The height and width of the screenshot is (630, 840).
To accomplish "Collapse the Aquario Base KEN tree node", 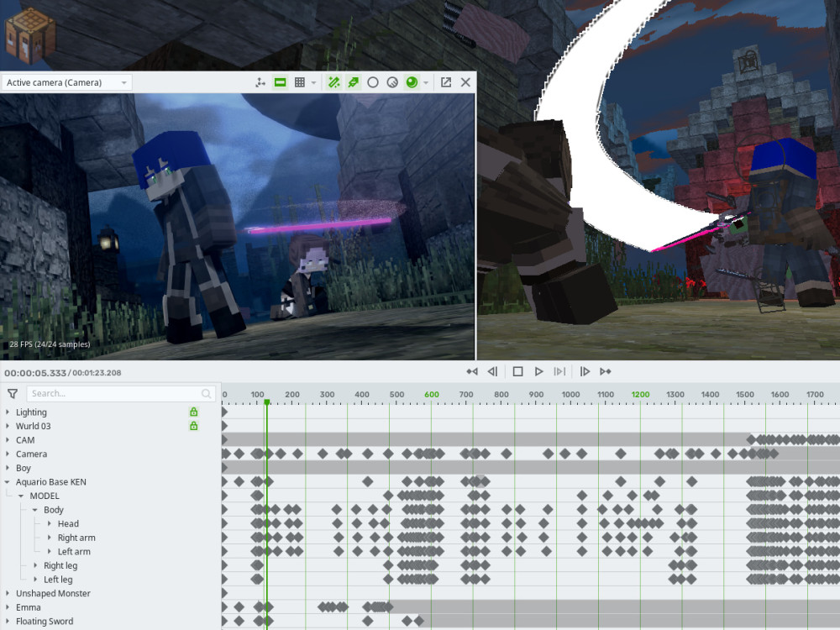I will pos(7,481).
